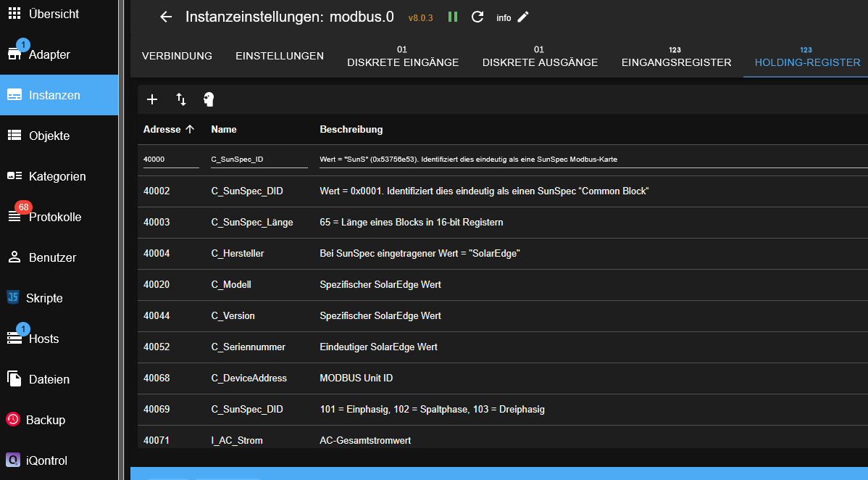Click version label v8.0.3
The image size is (868, 480).
pos(421,17)
